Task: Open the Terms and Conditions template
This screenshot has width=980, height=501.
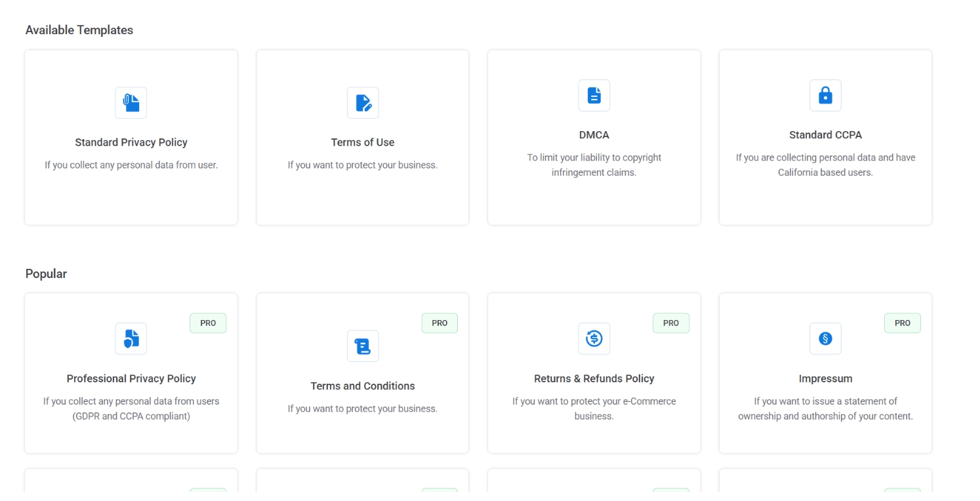Action: click(x=362, y=372)
